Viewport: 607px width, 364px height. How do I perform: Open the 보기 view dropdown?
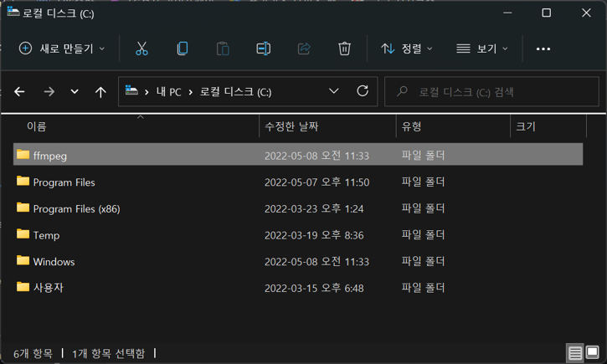481,49
